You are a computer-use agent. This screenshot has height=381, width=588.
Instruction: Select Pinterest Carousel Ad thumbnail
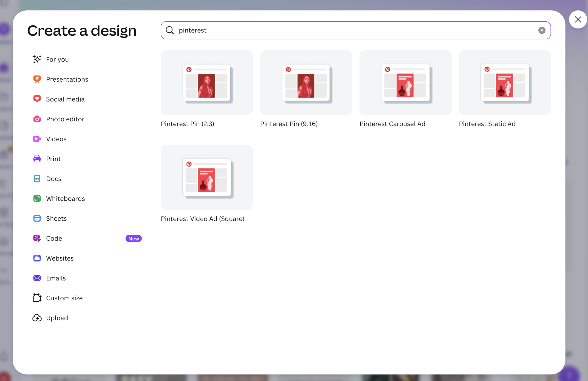pyautogui.click(x=405, y=82)
